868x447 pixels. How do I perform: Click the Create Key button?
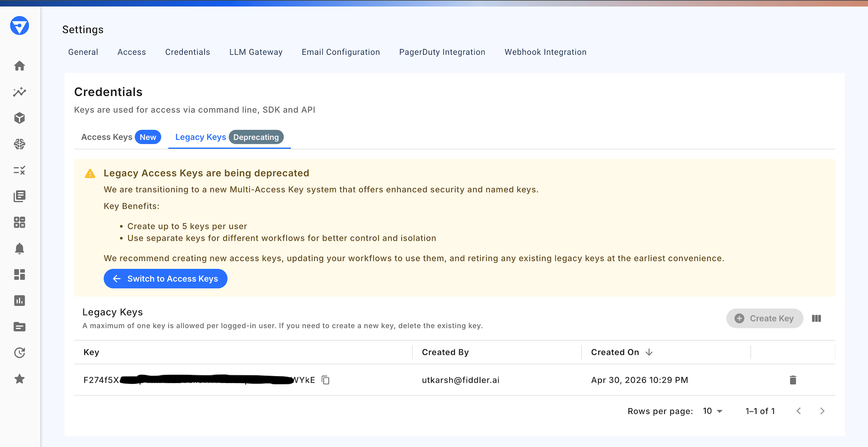point(765,318)
